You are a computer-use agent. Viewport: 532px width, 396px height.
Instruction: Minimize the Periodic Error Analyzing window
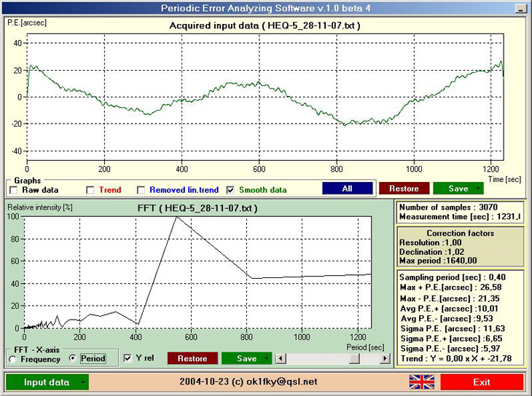520,9
